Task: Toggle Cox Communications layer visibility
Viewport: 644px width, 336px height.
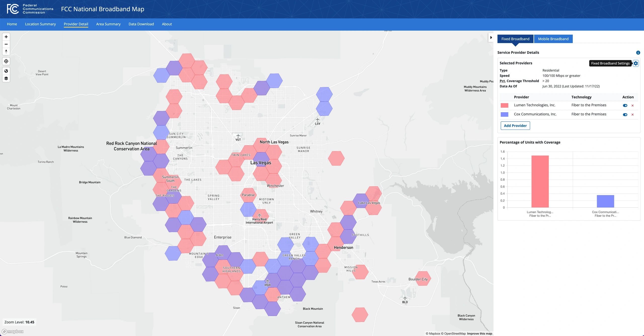Action: point(625,115)
